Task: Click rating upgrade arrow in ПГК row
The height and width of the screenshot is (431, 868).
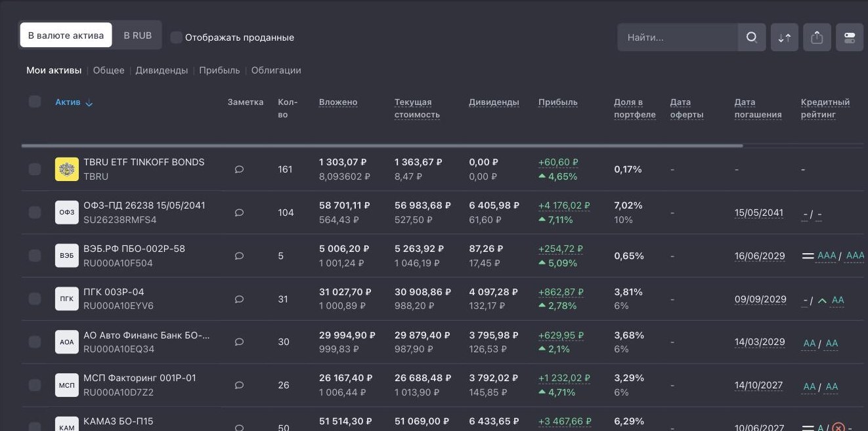Action: (x=822, y=300)
